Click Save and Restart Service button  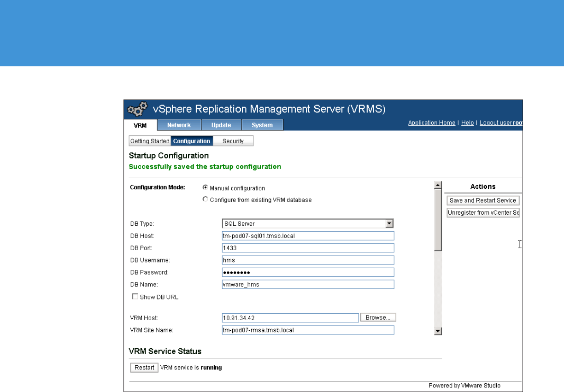pyautogui.click(x=483, y=200)
